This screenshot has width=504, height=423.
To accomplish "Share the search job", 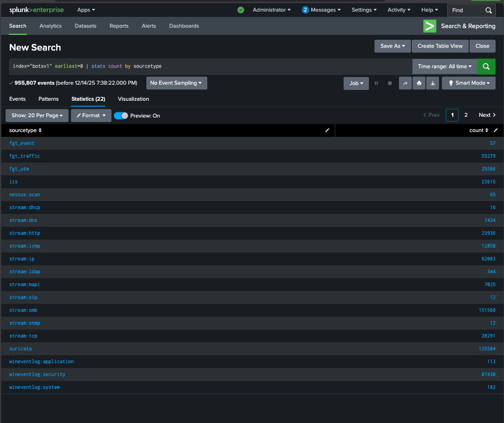I will tap(405, 83).
